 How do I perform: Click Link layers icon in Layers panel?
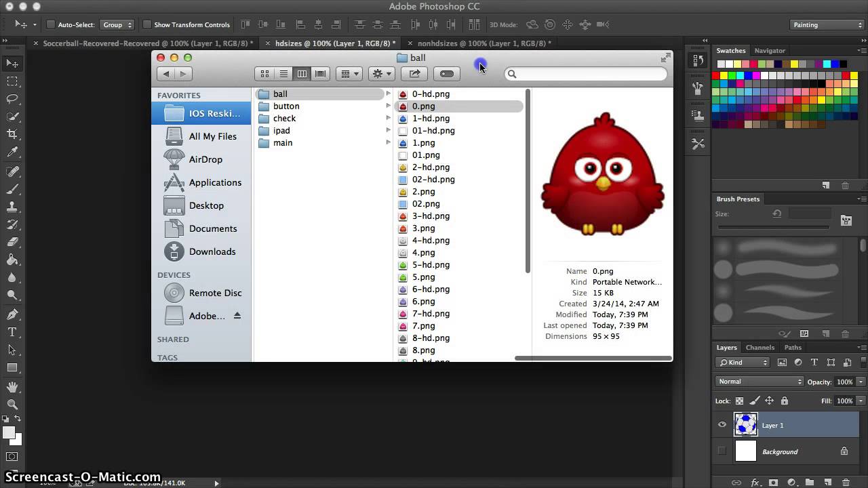tap(736, 483)
